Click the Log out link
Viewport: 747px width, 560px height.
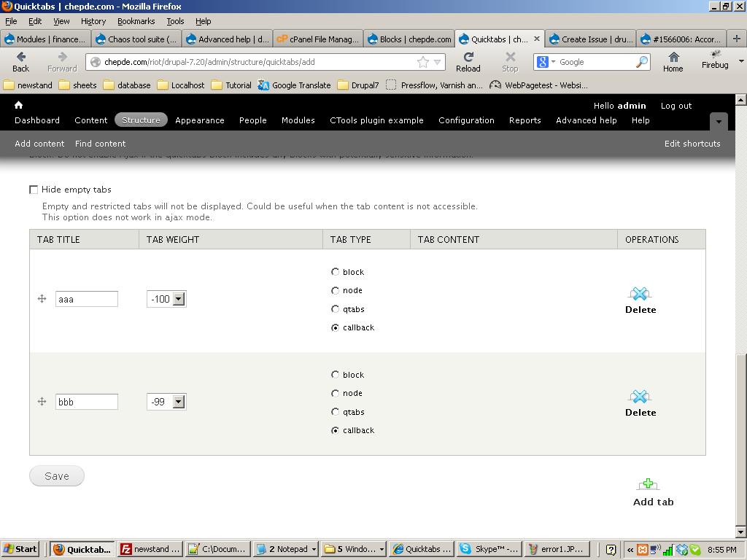(676, 106)
